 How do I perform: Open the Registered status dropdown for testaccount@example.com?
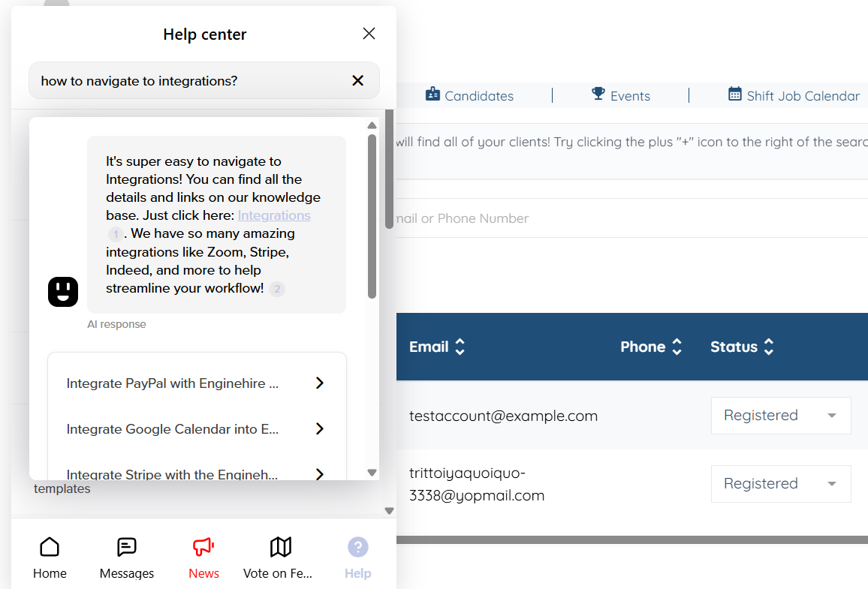[x=781, y=416]
